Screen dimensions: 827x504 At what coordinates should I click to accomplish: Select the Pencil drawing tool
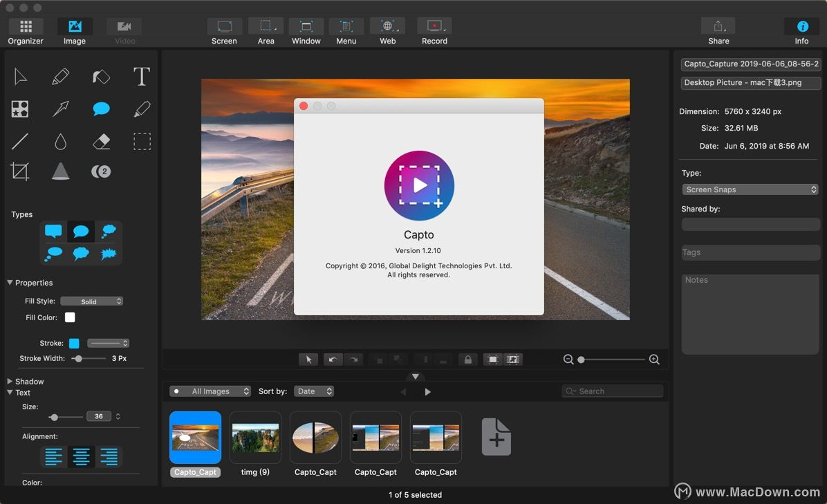click(61, 77)
